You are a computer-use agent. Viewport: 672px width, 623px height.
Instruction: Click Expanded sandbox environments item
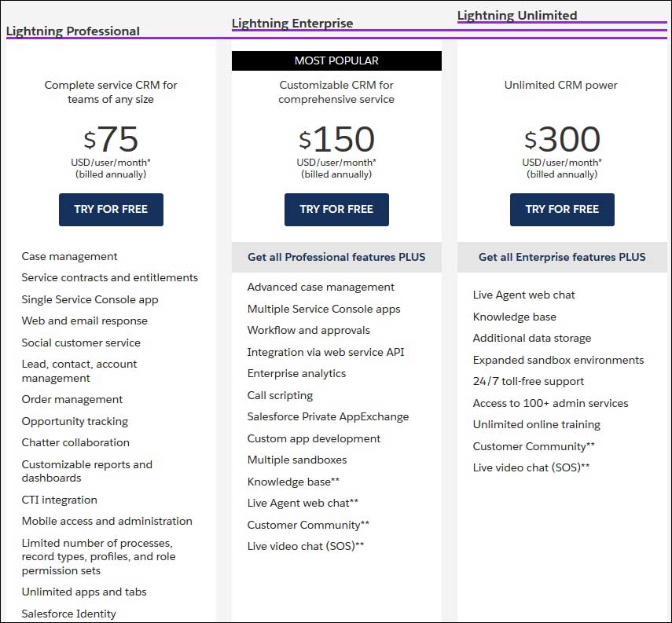[x=558, y=360]
